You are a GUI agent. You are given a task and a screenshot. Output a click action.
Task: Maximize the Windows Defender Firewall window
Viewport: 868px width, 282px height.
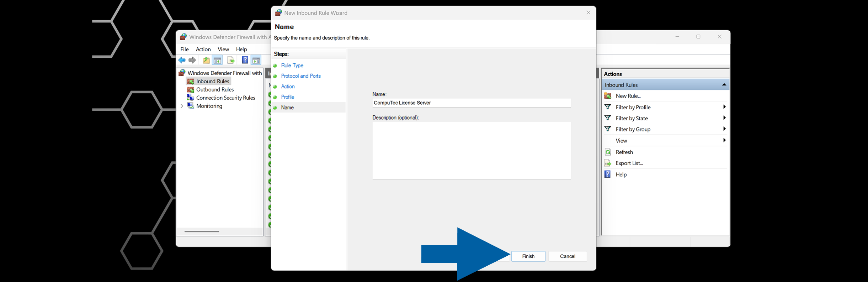698,37
